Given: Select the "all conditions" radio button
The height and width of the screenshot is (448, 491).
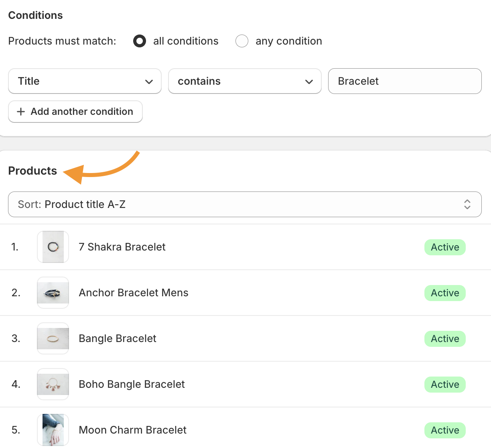Looking at the screenshot, I should [x=140, y=41].
